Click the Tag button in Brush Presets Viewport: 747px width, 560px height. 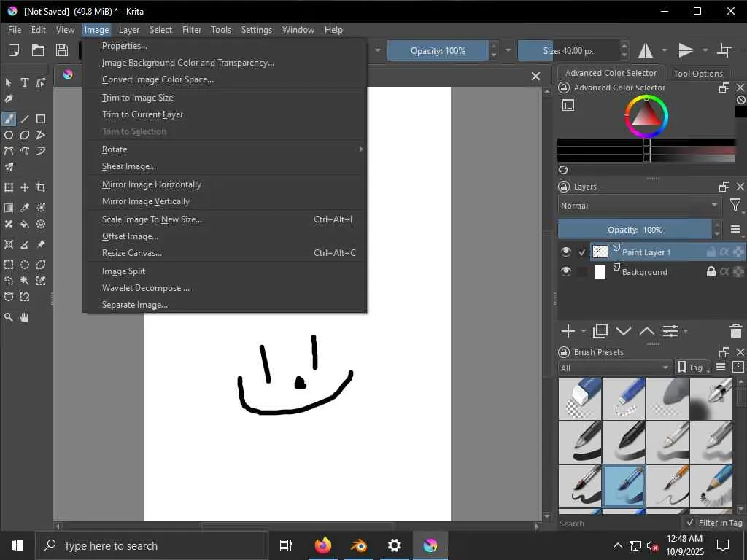point(693,367)
